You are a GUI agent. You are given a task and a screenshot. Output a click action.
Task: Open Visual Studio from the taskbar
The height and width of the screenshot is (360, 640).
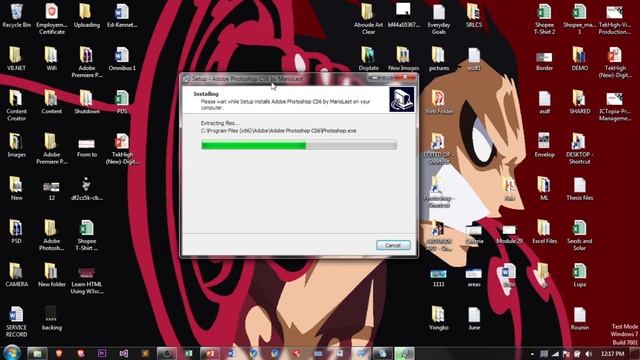(x=124, y=353)
